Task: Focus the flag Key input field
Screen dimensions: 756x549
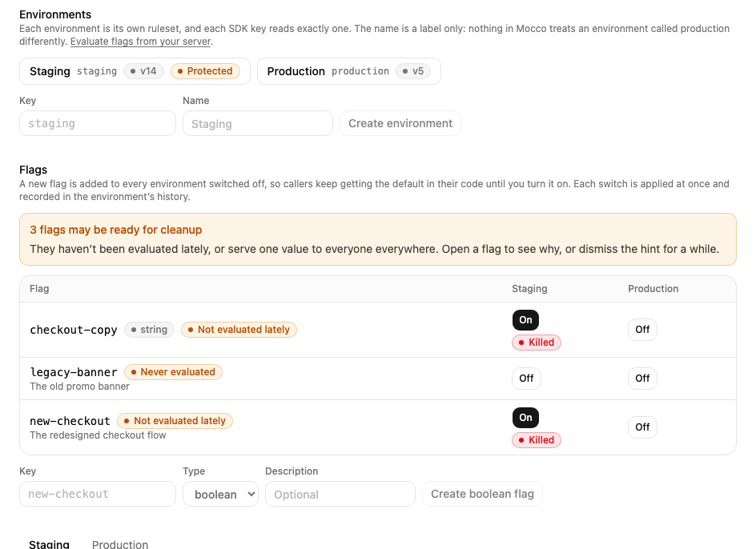Action: coord(98,494)
